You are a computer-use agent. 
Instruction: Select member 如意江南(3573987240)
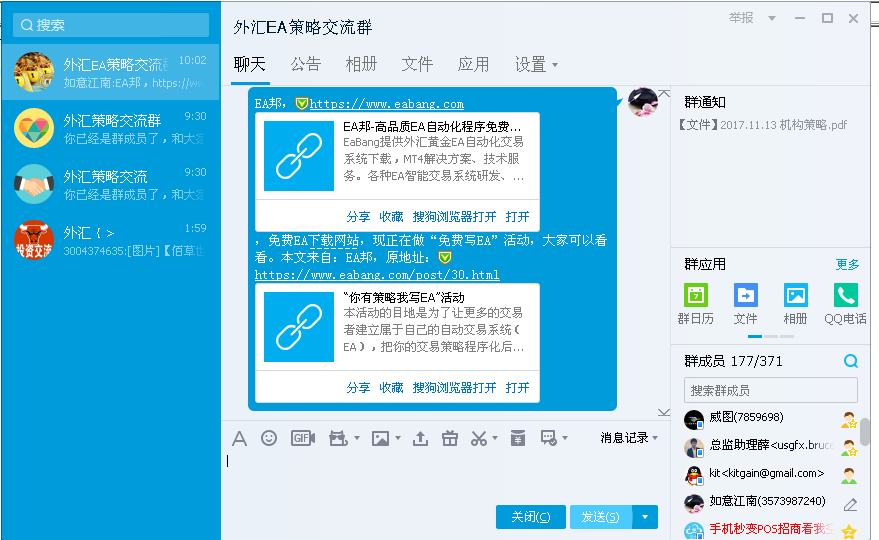767,501
